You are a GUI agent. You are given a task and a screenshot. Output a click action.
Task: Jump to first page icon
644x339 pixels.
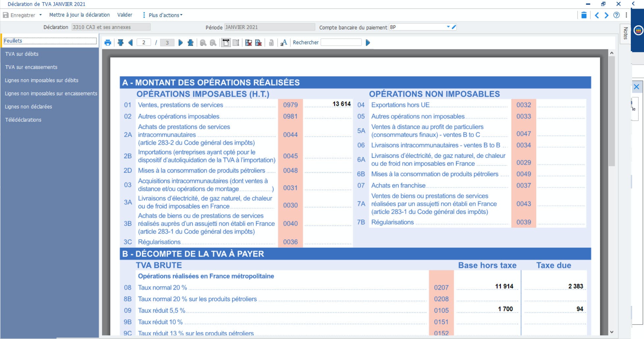pos(121,42)
